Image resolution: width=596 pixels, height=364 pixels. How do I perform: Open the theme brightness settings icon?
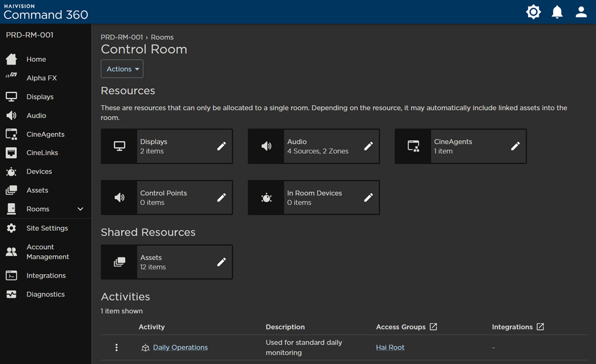click(x=533, y=12)
